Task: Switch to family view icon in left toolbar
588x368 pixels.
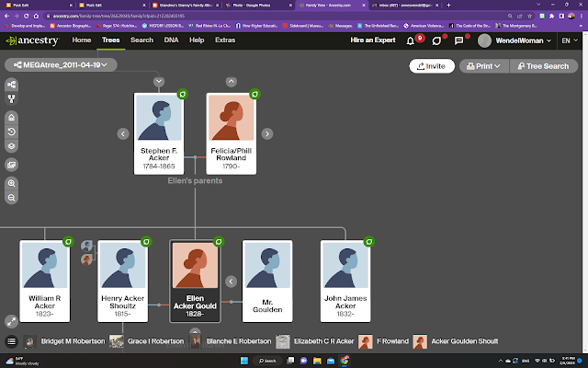Action: point(12,98)
